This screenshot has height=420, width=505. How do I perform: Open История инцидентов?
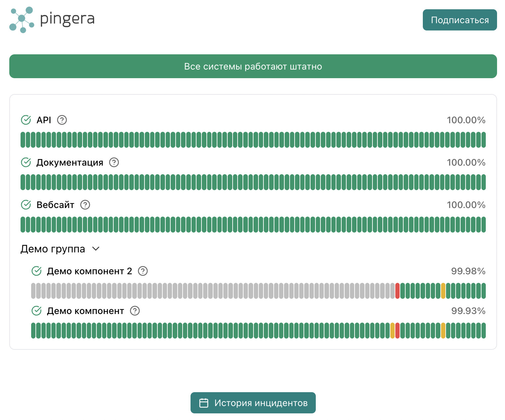pyautogui.click(x=253, y=403)
